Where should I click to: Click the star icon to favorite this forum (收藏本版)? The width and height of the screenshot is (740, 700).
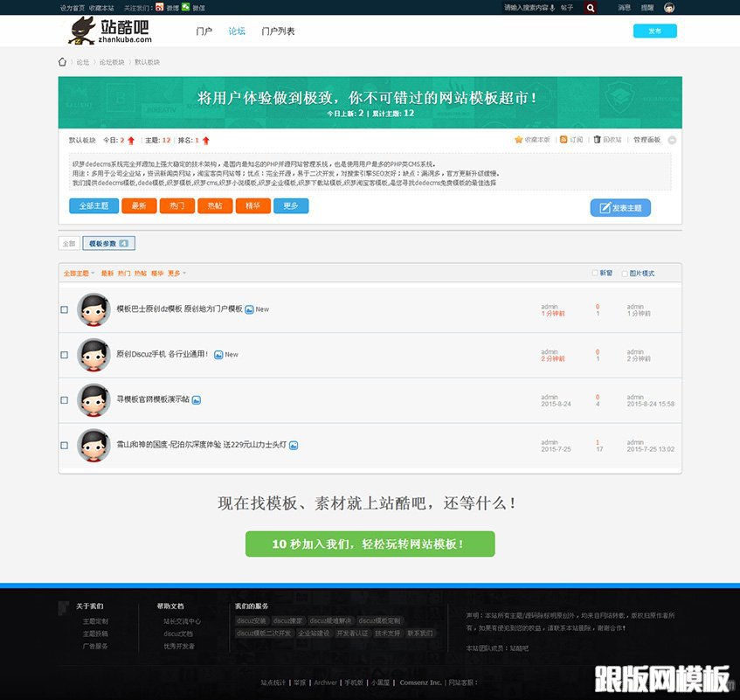[x=519, y=139]
